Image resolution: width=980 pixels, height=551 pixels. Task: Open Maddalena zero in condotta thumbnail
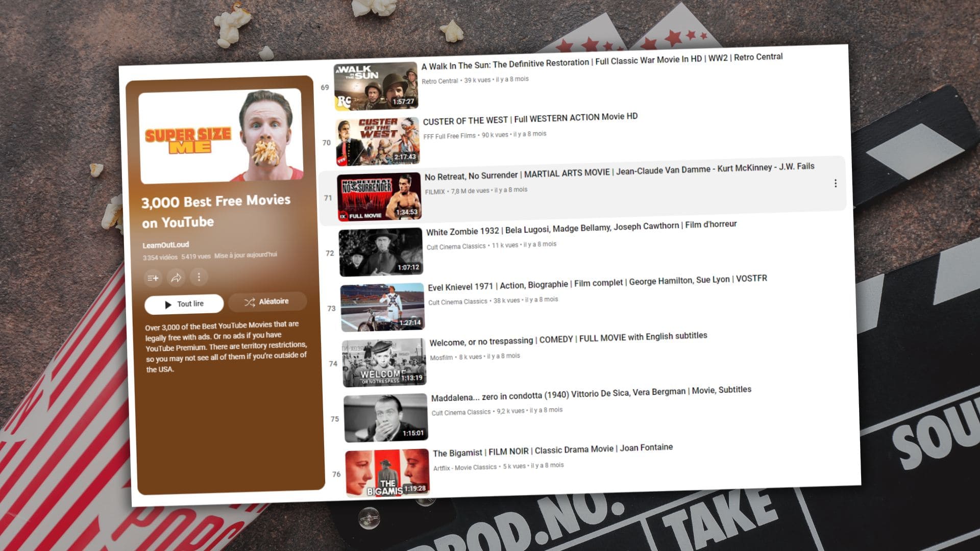[386, 418]
